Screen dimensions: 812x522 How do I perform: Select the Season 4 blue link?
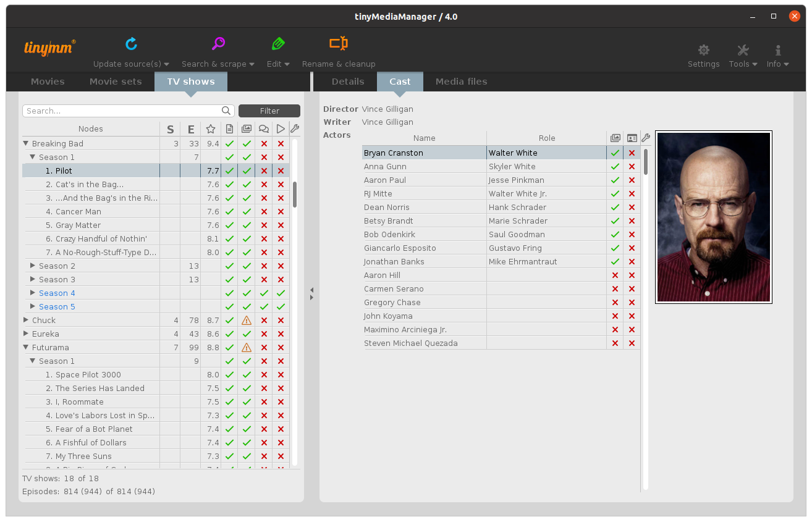pyautogui.click(x=57, y=293)
